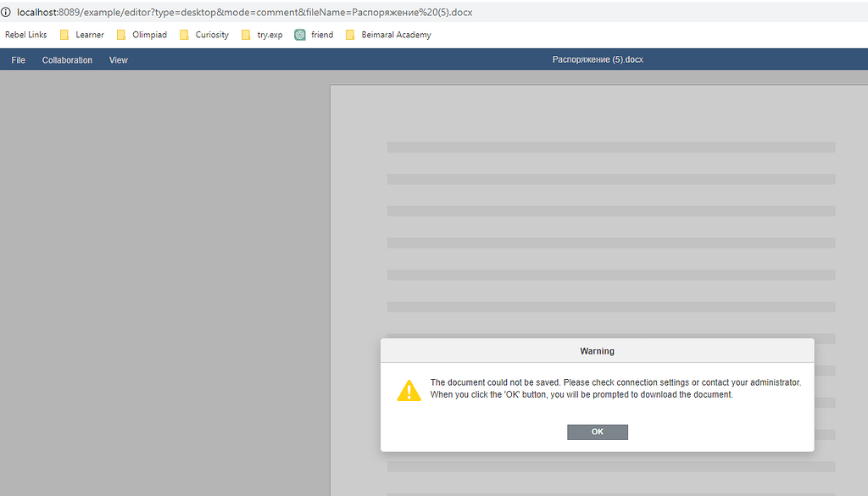Image resolution: width=868 pixels, height=496 pixels.
Task: Click the yellow warning triangle icon
Action: point(409,390)
